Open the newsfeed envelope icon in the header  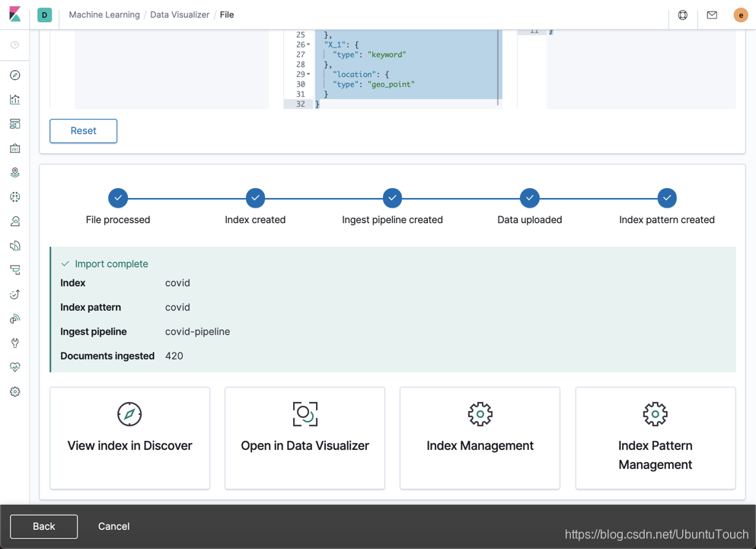pos(711,14)
